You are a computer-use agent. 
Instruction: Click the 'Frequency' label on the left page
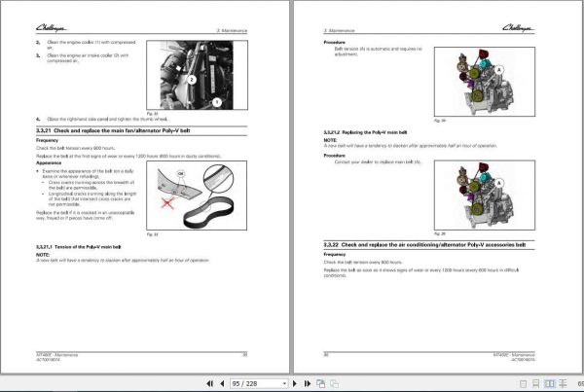pos(48,140)
